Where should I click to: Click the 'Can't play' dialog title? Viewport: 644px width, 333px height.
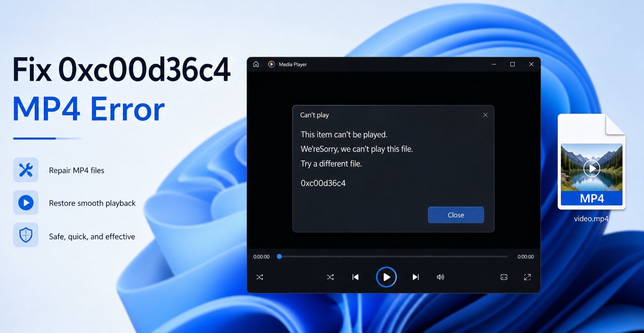pyautogui.click(x=314, y=115)
